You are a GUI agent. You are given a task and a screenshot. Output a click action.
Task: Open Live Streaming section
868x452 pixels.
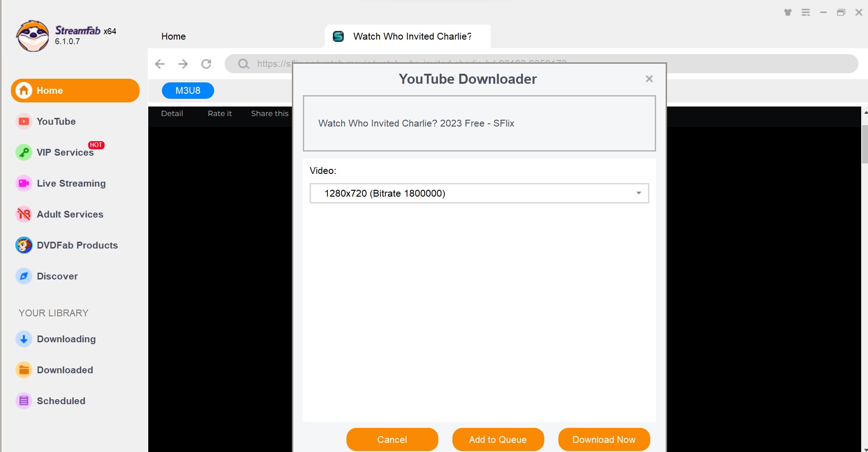[x=71, y=183]
